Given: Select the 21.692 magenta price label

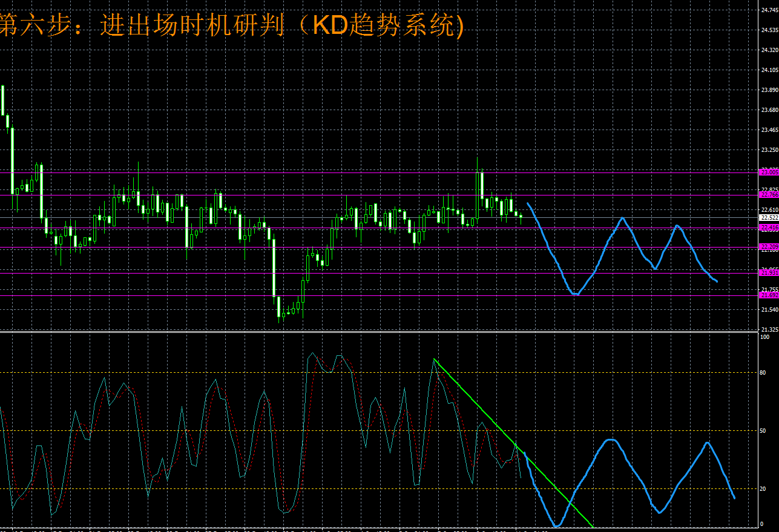Looking at the screenshot, I should (x=769, y=295).
